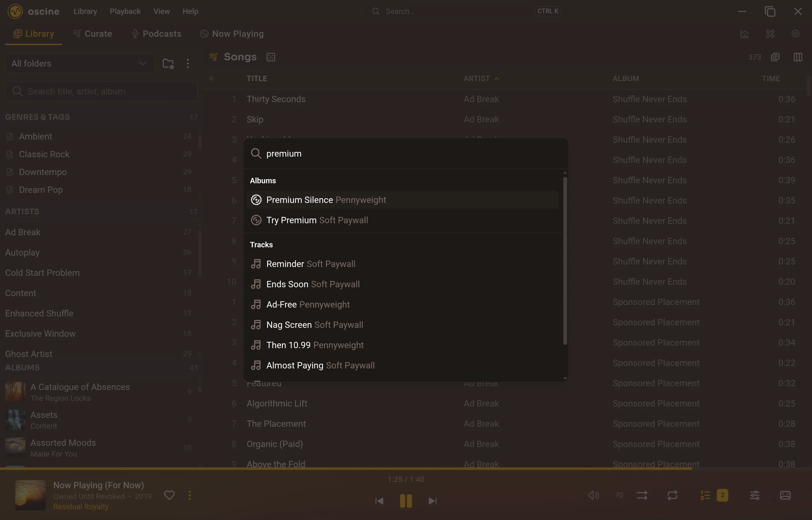Screen dimensions: 812x520
Task: Open the statistics chart icon
Action: click(x=744, y=34)
